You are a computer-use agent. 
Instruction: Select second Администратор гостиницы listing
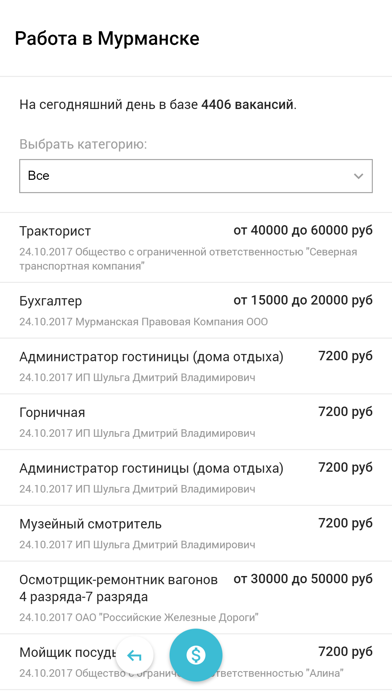pos(196,478)
